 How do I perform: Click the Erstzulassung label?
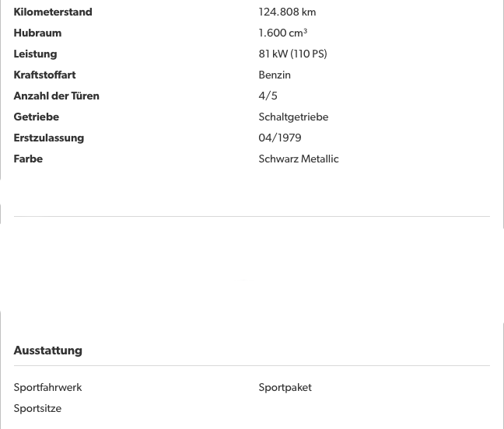point(48,138)
